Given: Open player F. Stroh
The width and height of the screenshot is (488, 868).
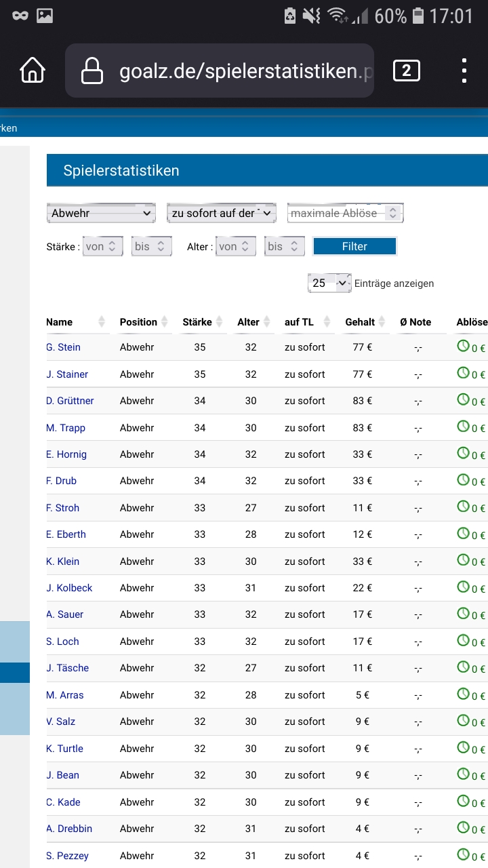Looking at the screenshot, I should pyautogui.click(x=62, y=508).
